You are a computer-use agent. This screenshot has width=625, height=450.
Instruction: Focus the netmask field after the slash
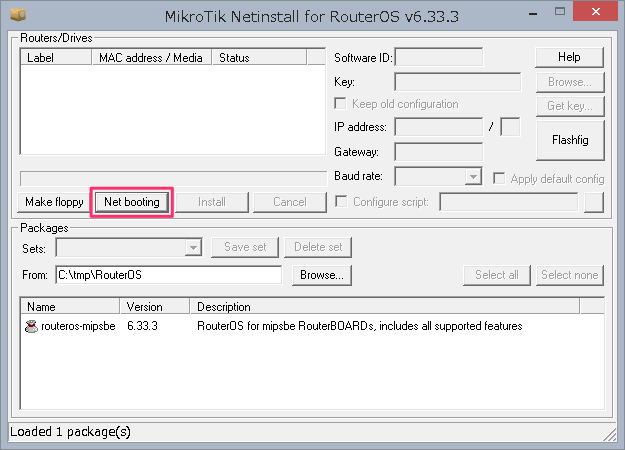[x=510, y=127]
